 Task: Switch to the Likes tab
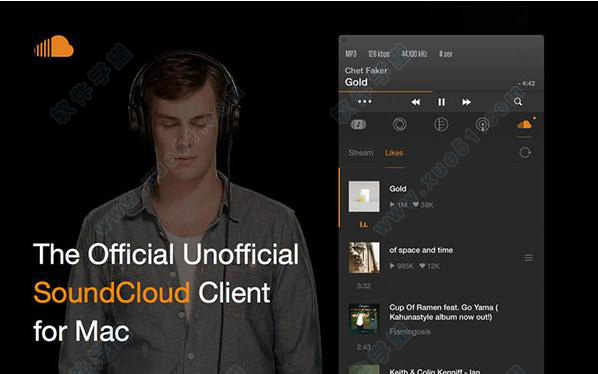pos(394,153)
